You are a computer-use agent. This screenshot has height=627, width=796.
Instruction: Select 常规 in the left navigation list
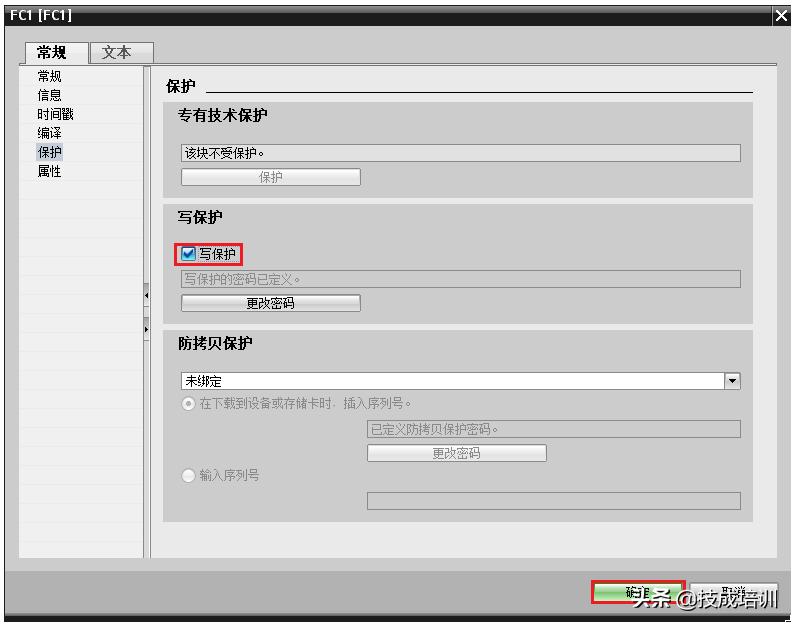click(49, 76)
